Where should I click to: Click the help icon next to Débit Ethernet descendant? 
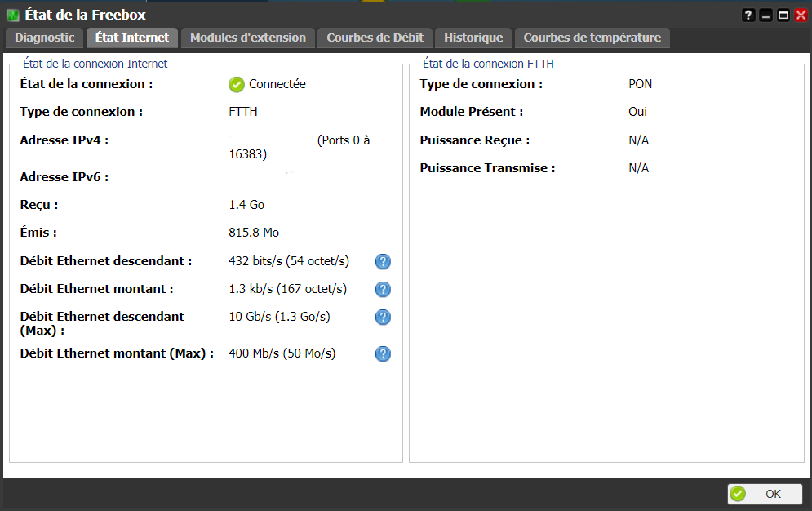tap(383, 261)
